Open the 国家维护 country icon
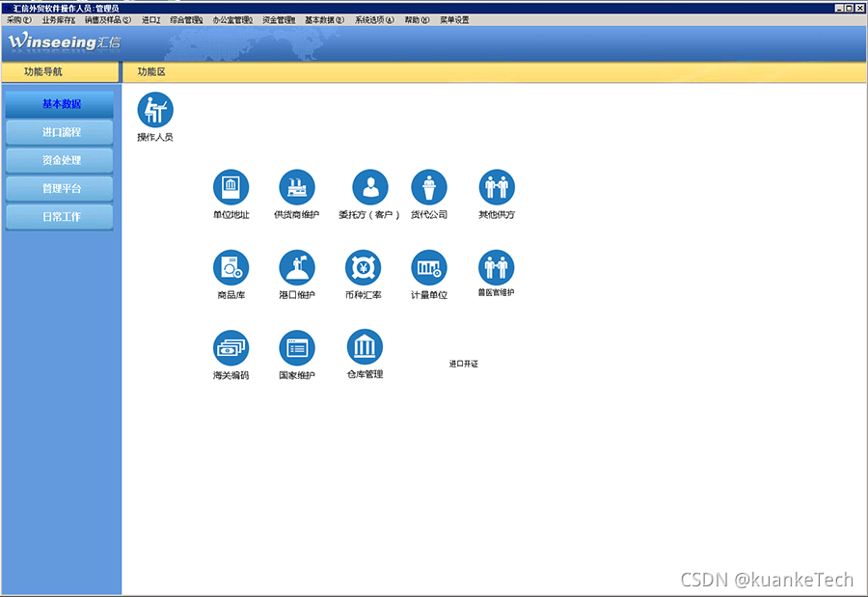This screenshot has width=868, height=597. tap(297, 348)
